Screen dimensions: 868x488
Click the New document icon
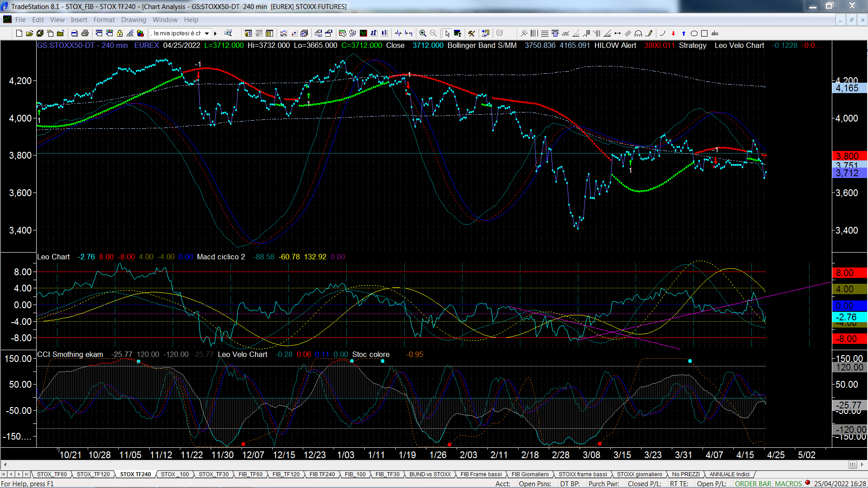[x=19, y=33]
